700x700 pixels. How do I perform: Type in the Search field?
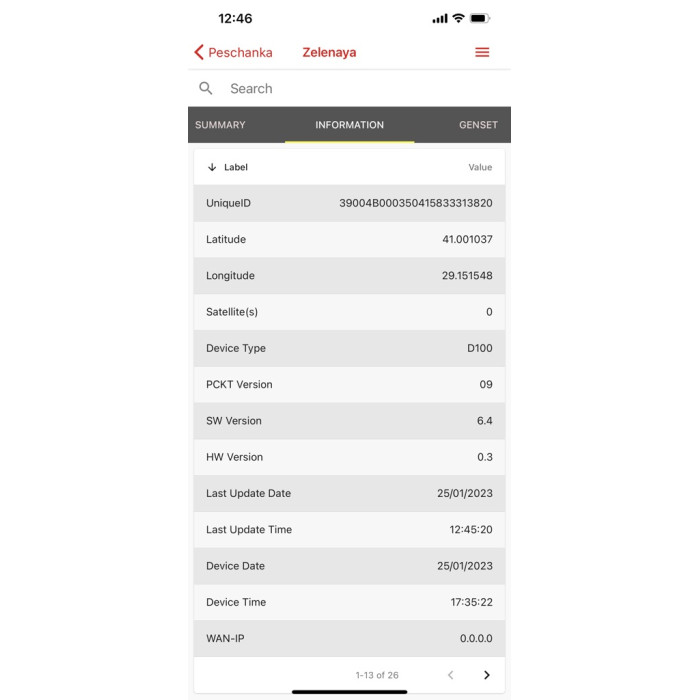click(360, 88)
